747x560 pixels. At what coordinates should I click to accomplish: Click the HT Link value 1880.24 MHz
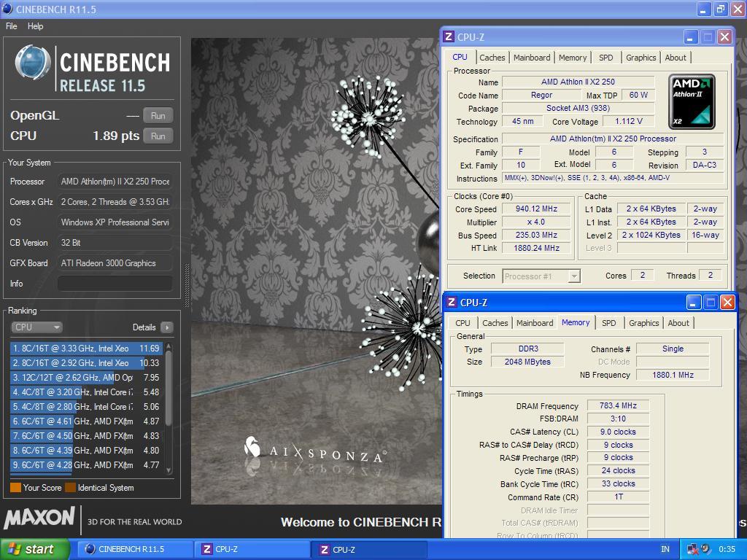(536, 248)
